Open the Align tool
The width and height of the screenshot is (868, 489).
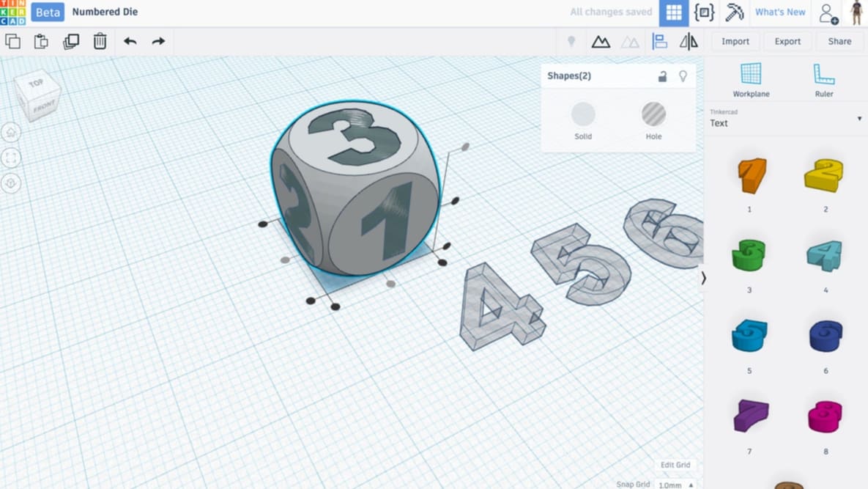pos(659,41)
